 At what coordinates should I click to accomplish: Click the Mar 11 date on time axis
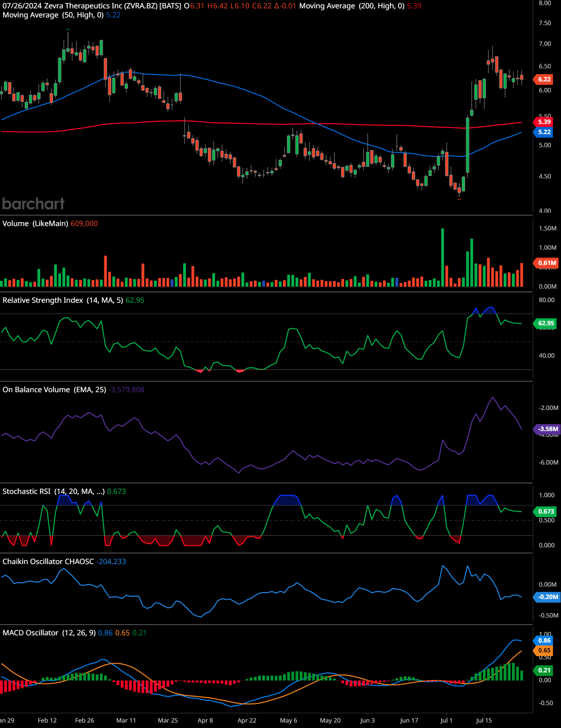click(x=126, y=720)
